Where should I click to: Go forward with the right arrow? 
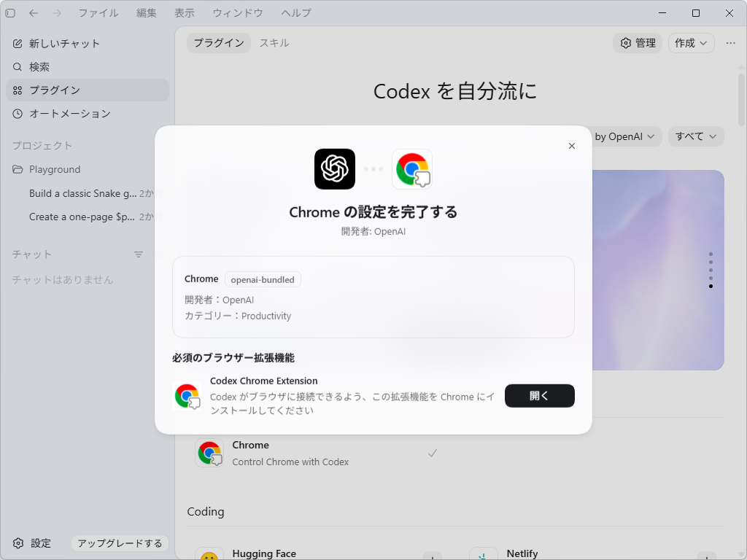pyautogui.click(x=57, y=13)
